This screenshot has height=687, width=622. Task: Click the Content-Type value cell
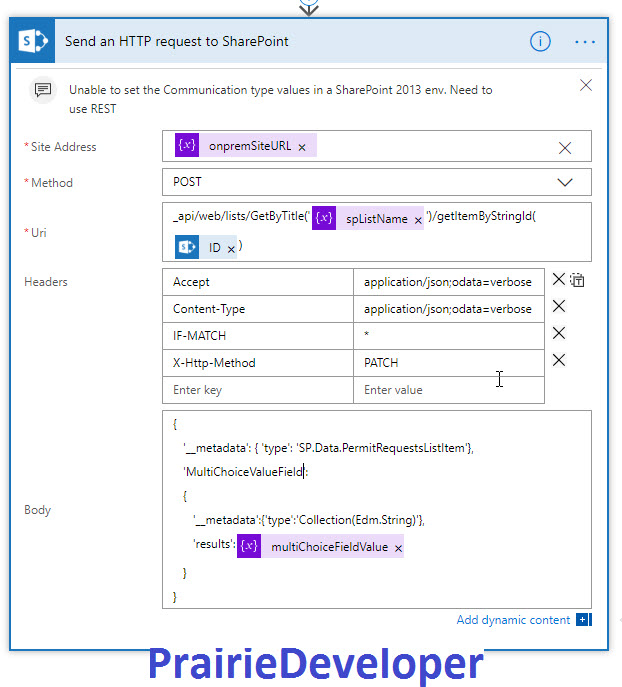[449, 309]
